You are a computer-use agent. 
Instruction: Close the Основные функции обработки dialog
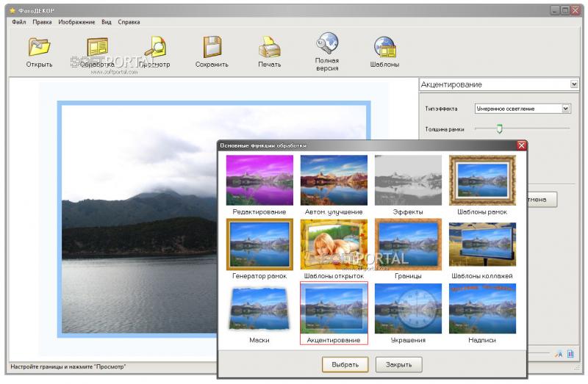coord(521,145)
